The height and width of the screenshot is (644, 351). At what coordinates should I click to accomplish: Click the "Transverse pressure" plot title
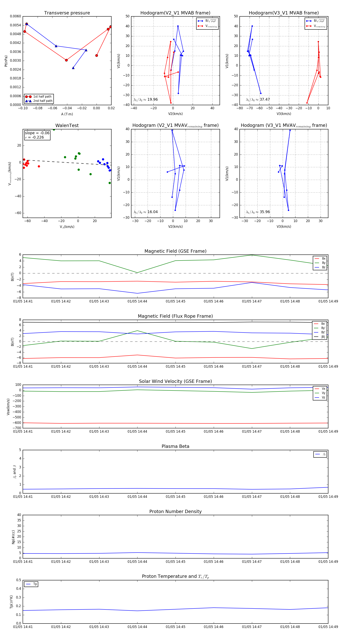tap(67, 13)
